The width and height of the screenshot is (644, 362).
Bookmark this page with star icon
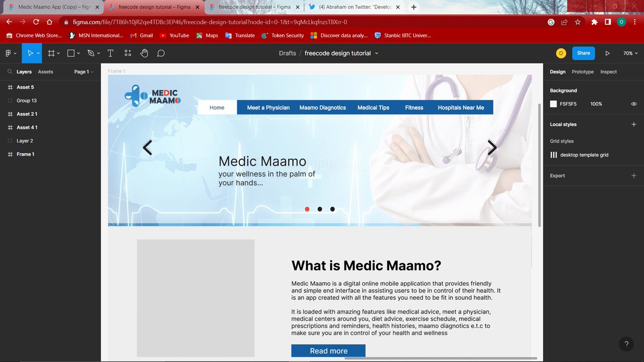tap(577, 22)
